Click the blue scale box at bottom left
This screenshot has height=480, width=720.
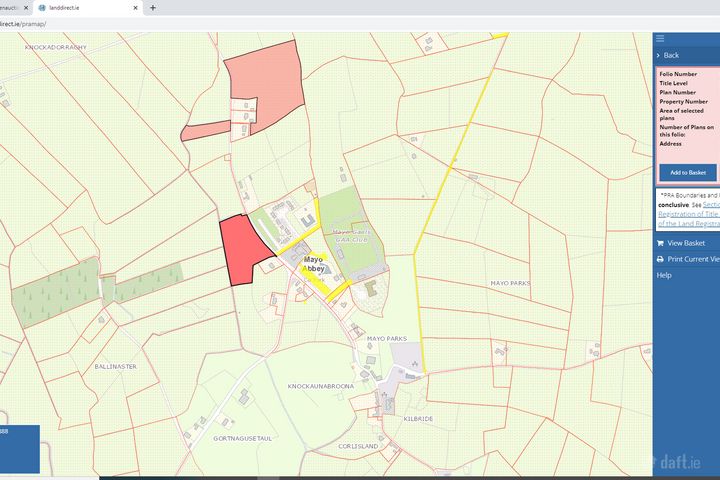(19, 448)
